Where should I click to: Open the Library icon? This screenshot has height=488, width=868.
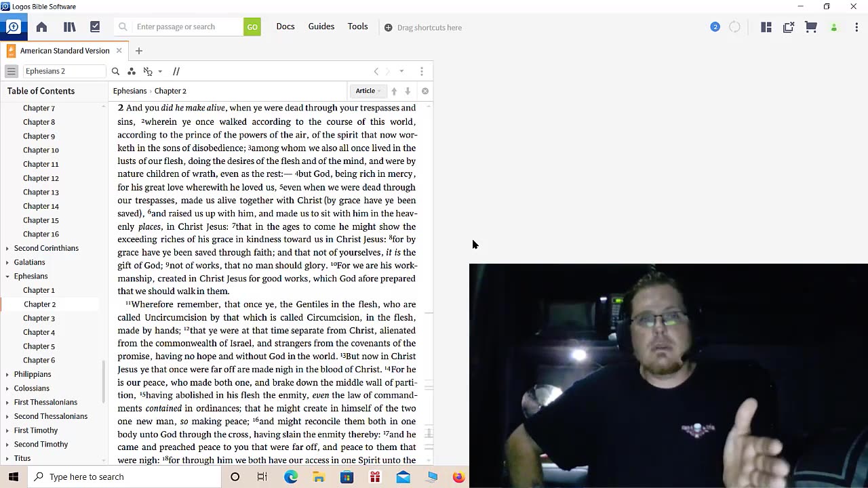[x=69, y=27]
